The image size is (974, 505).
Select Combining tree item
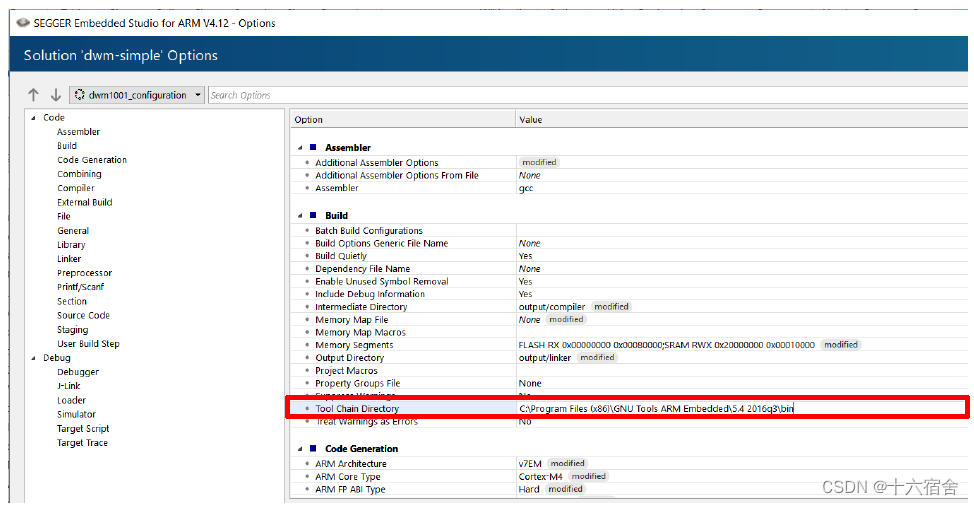(80, 175)
